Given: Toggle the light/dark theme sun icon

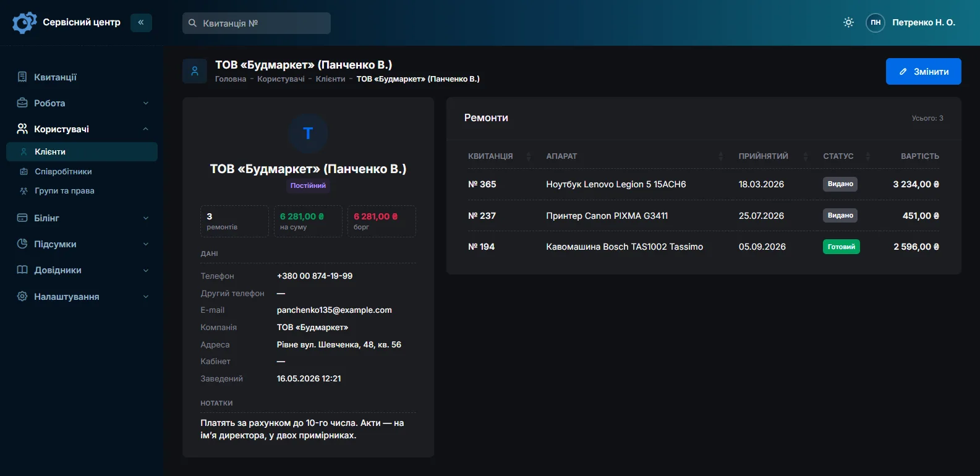Looking at the screenshot, I should [848, 22].
